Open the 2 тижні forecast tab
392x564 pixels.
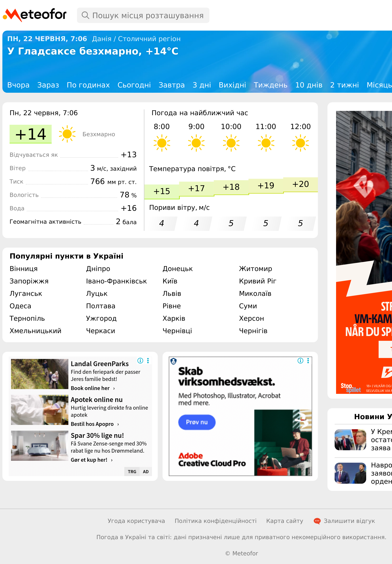click(x=344, y=85)
